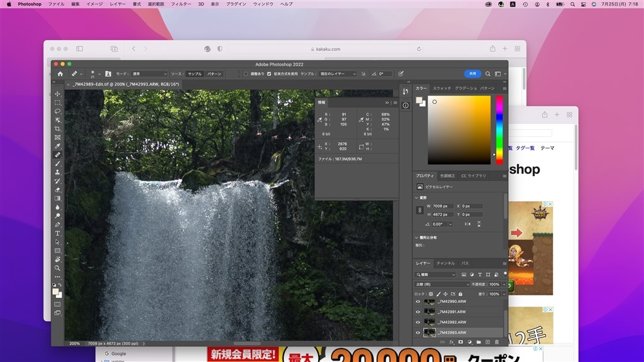This screenshot has height=362, width=644.
Task: Click the パターン source button
Action: [x=214, y=74]
